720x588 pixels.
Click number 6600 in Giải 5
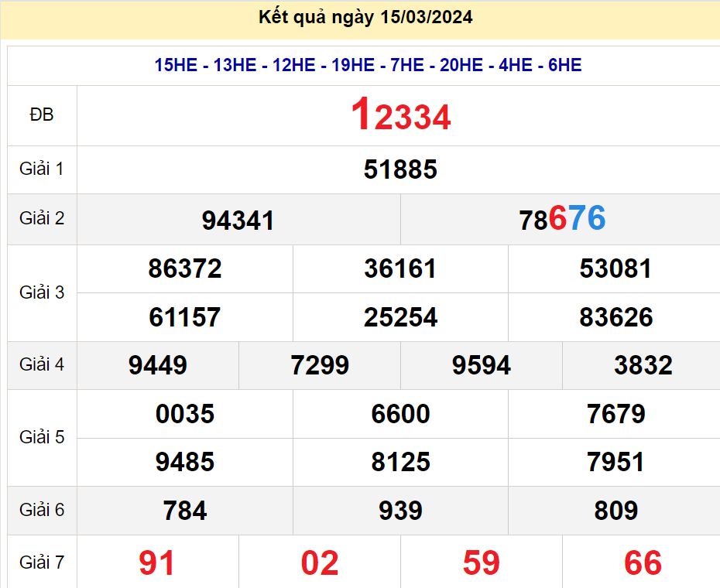(x=399, y=415)
